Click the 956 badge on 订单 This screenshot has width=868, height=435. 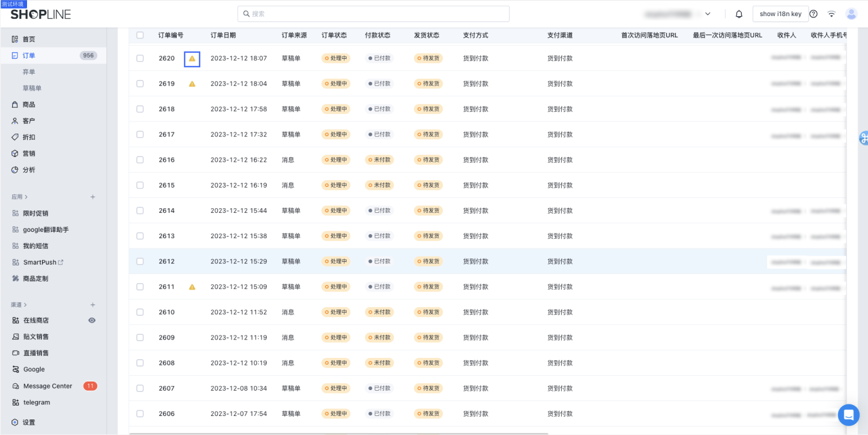[89, 56]
